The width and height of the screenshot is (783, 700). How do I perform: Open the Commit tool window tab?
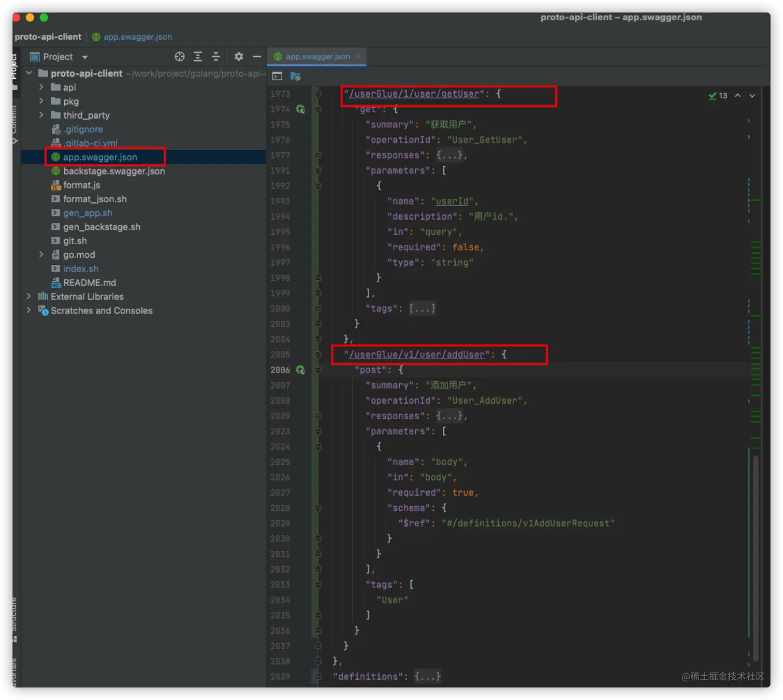(14, 124)
